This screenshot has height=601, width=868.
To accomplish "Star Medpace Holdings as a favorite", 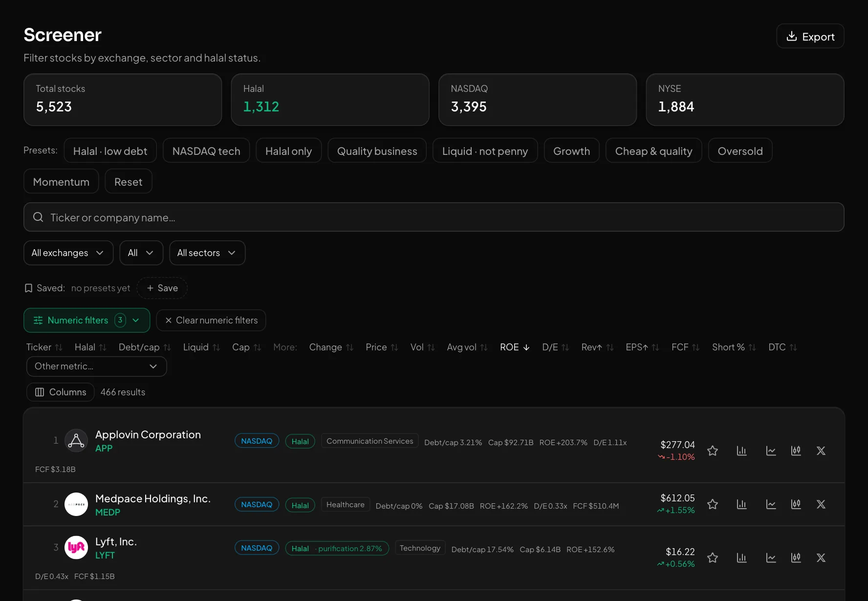I will (713, 504).
